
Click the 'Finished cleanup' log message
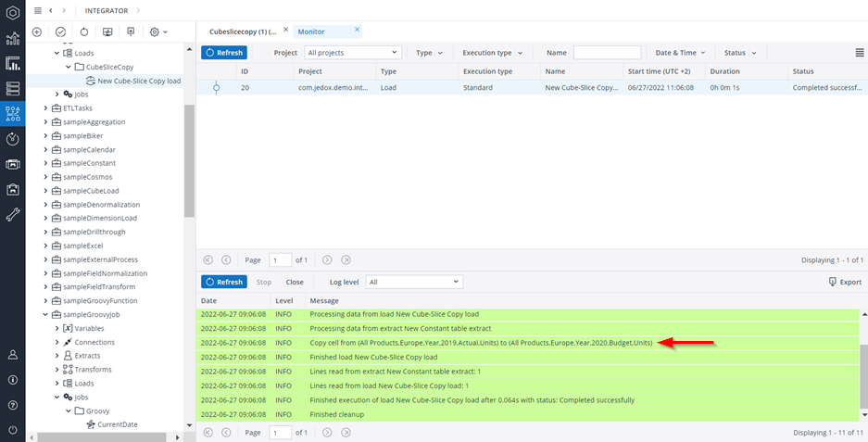coord(337,414)
